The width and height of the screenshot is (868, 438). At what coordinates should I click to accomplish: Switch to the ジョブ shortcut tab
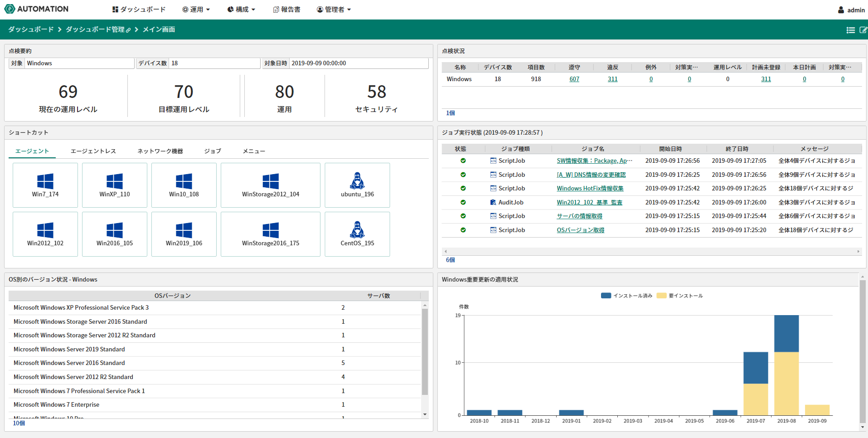point(213,151)
